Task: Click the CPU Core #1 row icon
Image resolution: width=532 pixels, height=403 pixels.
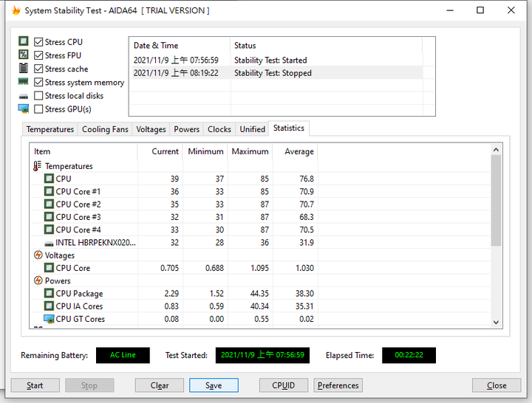Action: [50, 191]
